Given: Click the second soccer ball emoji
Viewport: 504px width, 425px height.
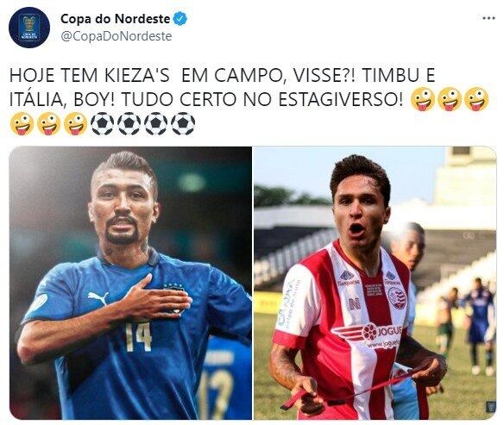Looking at the screenshot, I should point(129,123).
